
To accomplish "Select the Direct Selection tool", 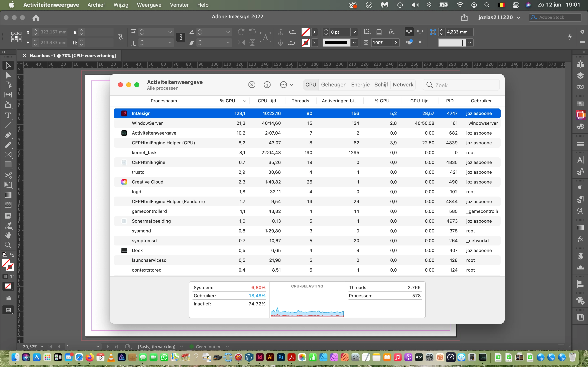I will pos(8,75).
